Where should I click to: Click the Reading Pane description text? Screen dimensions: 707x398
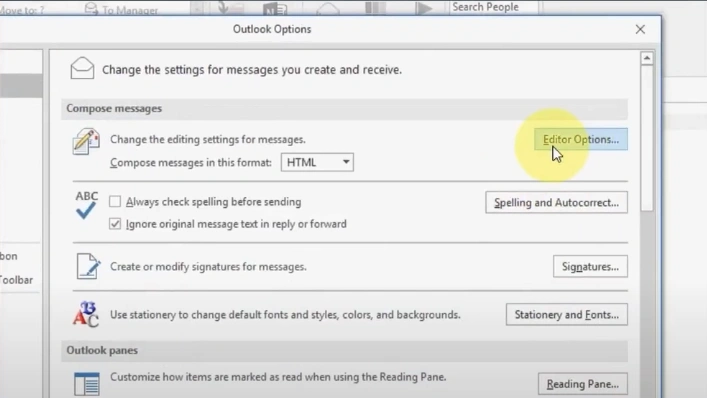click(x=278, y=377)
